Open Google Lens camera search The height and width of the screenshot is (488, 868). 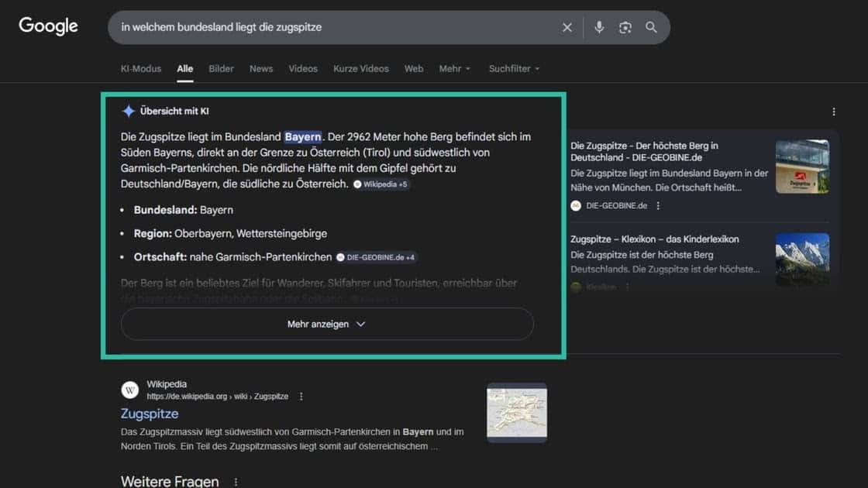(625, 26)
